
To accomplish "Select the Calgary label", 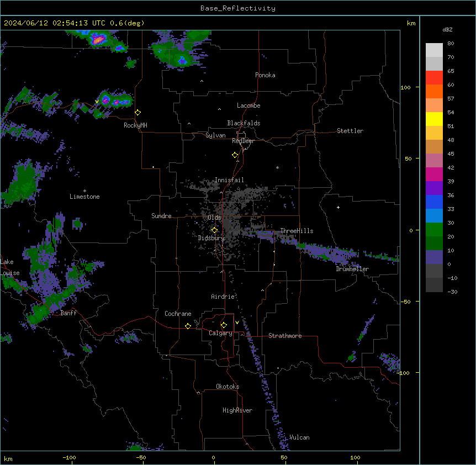I will click(220, 333).
